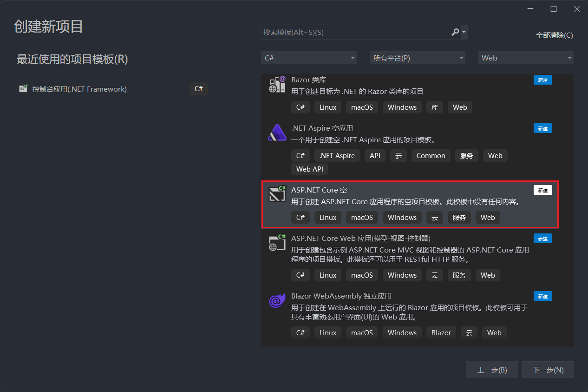Viewport: 588px width, 392px height.
Task: Click the .NET Aspire empty app icon
Action: click(277, 133)
